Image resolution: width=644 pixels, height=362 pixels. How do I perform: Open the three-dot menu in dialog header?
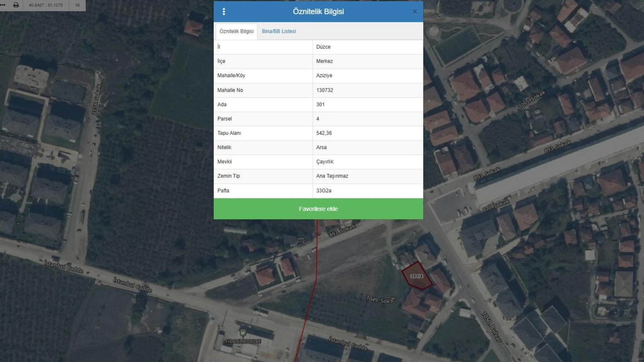224,12
